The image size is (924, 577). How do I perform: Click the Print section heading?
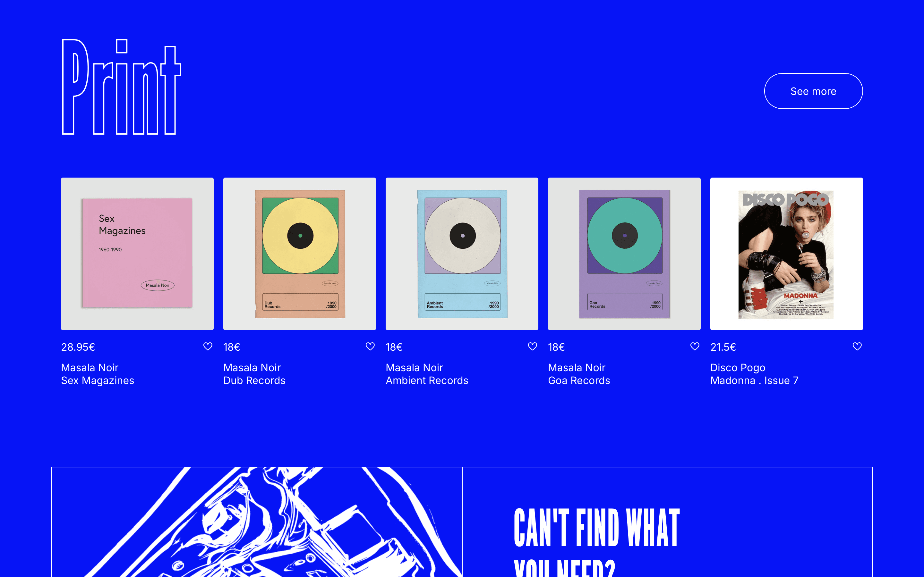pos(121,87)
